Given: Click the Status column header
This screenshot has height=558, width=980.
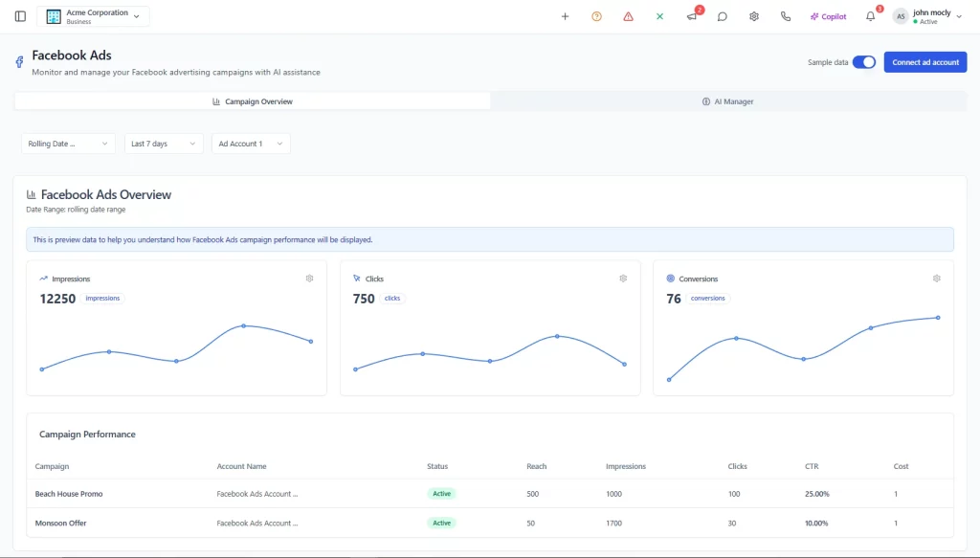Looking at the screenshot, I should [437, 466].
